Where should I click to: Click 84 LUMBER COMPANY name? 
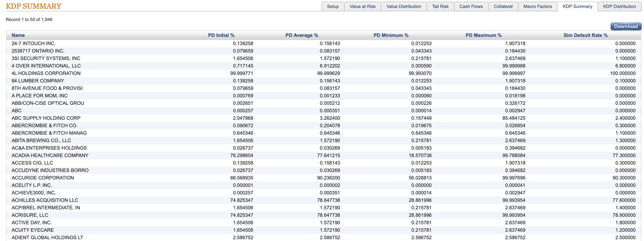[38, 81]
